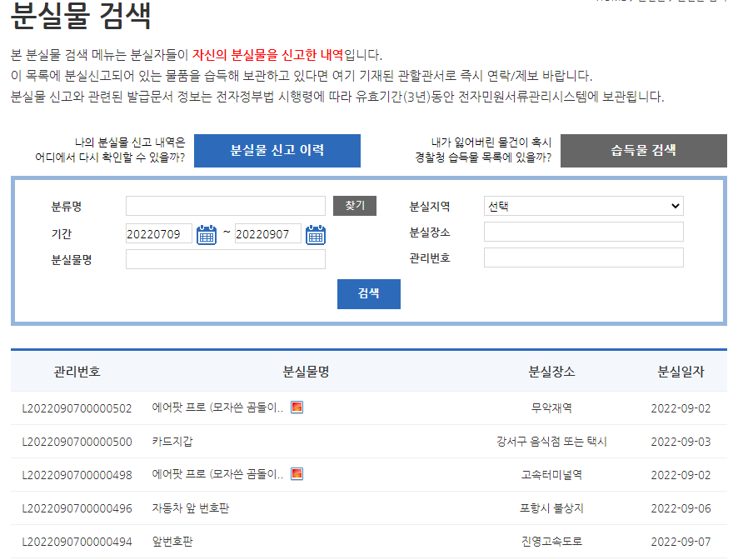Click inside the 분류명 input field
Viewport: 738px width, 560px height.
[x=225, y=205]
